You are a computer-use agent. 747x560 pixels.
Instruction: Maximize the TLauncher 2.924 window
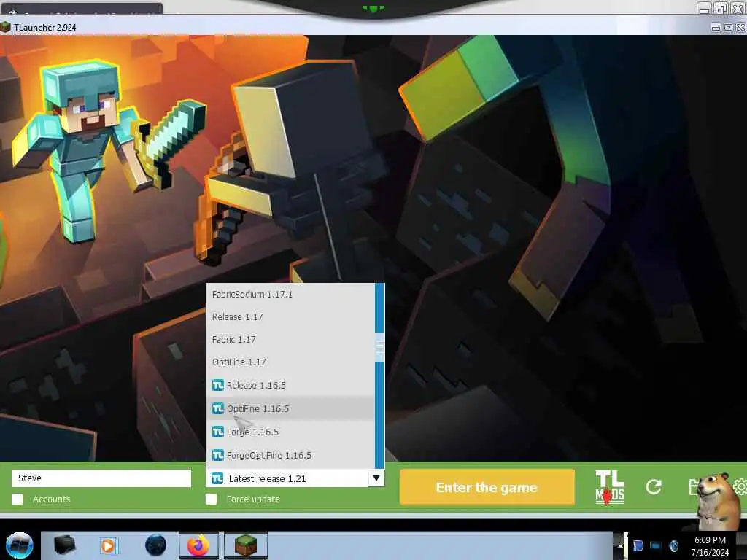point(728,28)
